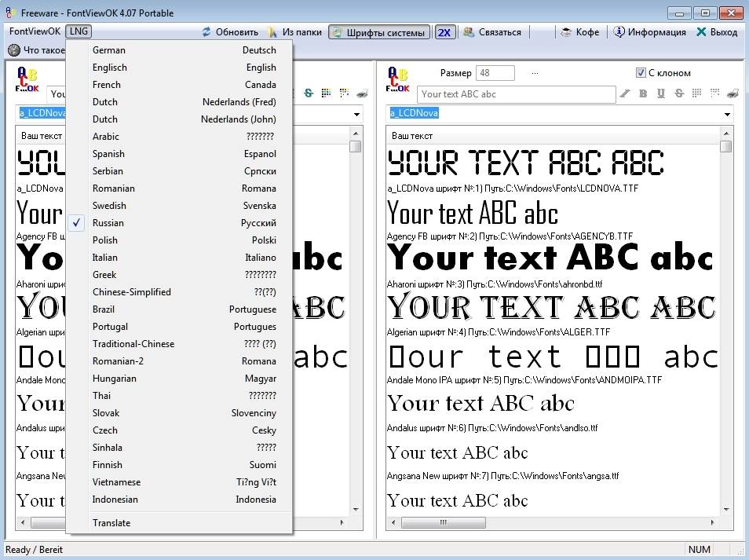Pick Indonesian (Indonesia) language entry

pyautogui.click(x=180, y=500)
